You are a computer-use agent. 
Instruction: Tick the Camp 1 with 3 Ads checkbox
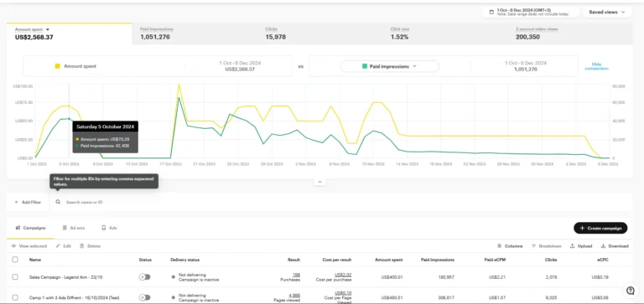[x=15, y=297]
